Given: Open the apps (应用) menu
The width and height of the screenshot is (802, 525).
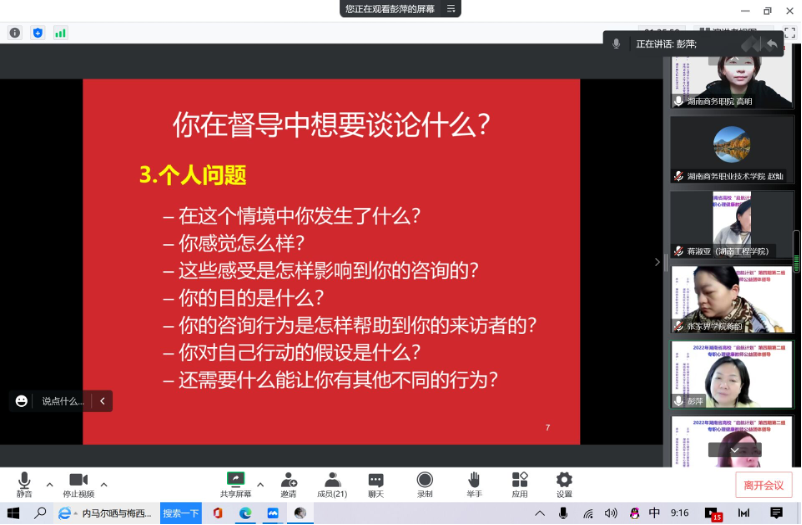Looking at the screenshot, I should click(x=519, y=484).
